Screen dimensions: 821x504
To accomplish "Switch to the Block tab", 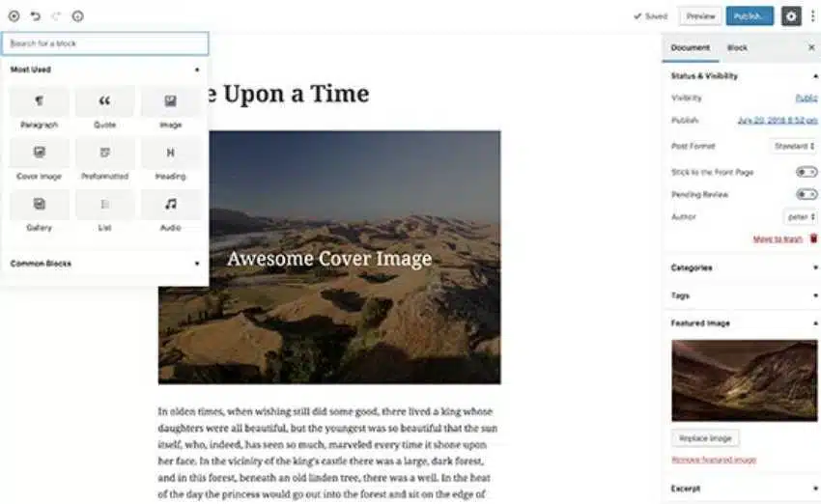I will (x=737, y=48).
